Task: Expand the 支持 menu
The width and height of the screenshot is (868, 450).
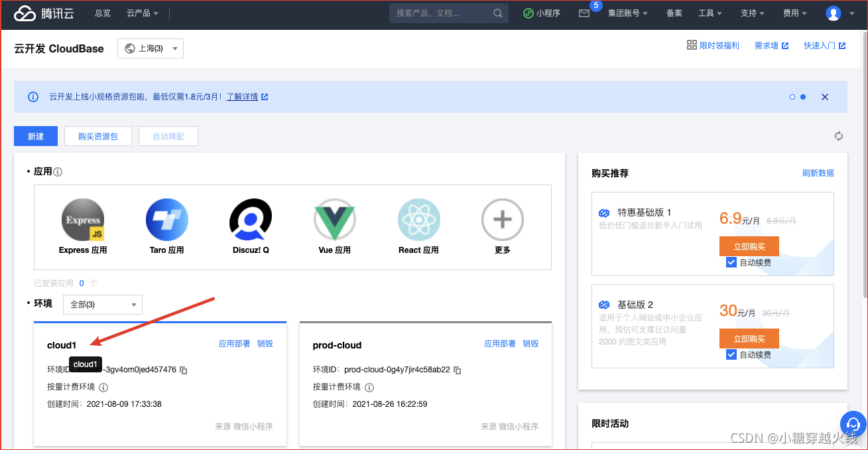Action: (752, 13)
